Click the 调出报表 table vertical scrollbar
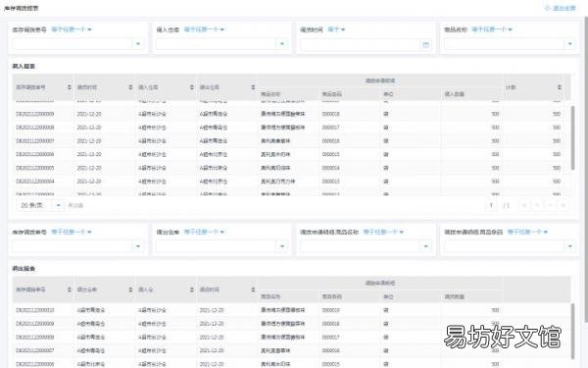This screenshot has width=588, height=368. click(572, 332)
